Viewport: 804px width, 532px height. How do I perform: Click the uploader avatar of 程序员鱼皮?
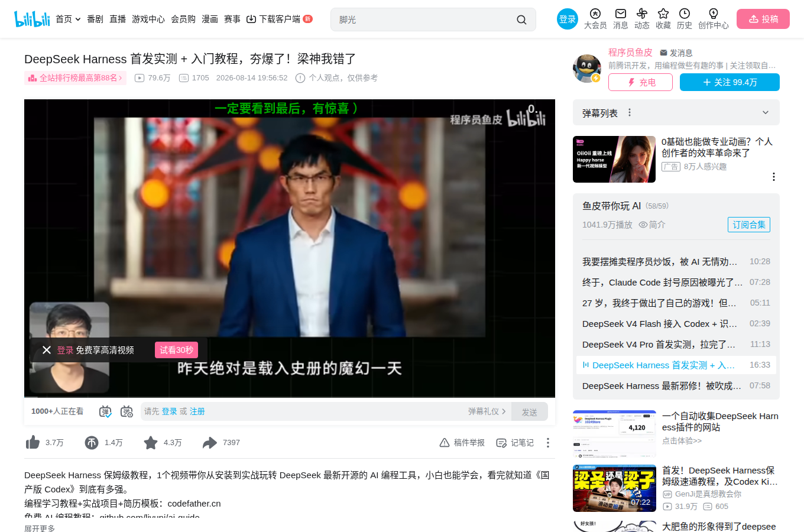pos(586,67)
